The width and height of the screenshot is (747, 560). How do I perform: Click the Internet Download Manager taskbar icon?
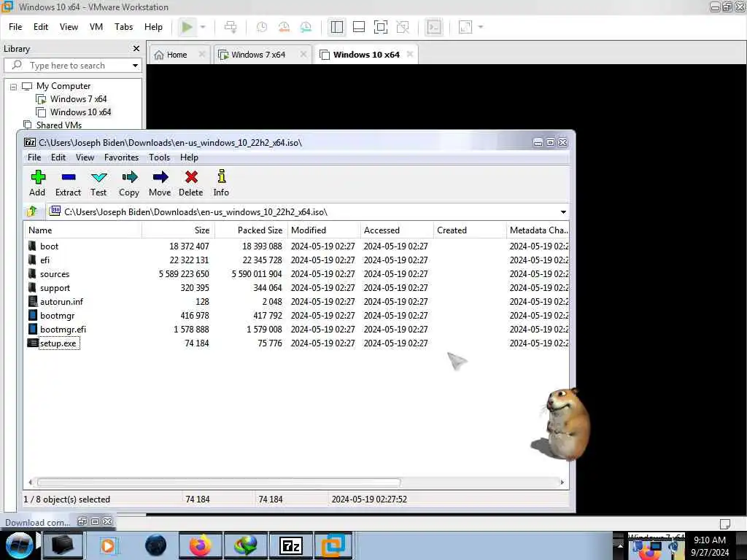[245, 545]
